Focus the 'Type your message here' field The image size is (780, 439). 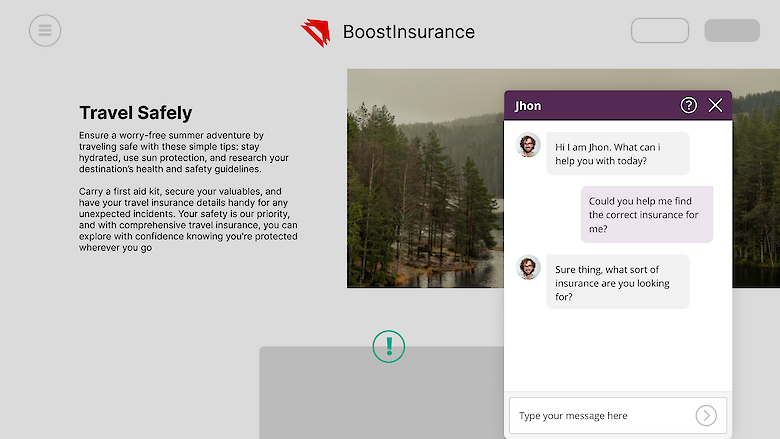[600, 415]
